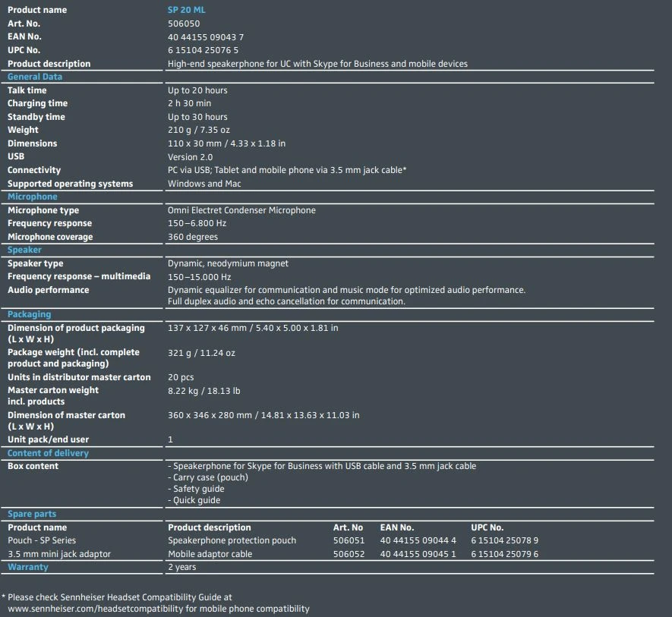Click the Charging time value 2 h 30 min
Viewport: 672px width, 617px height.
click(x=189, y=103)
